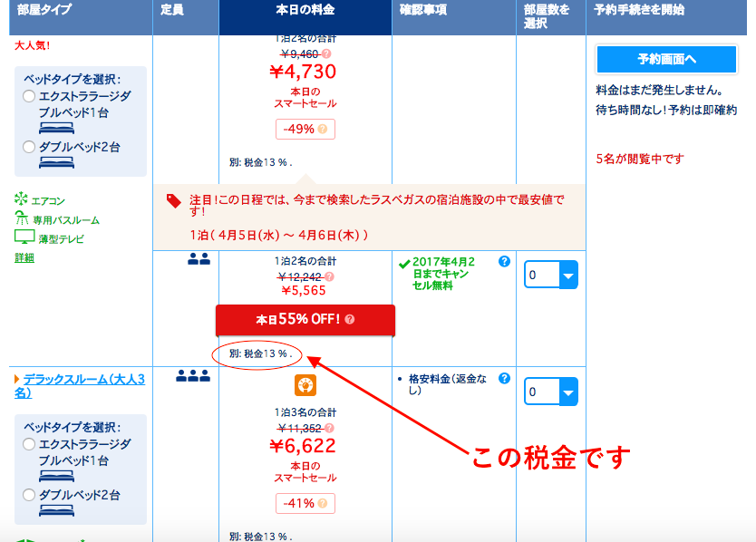This screenshot has height=542, width=756.
Task: Click orange smart deal badge icon
Action: click(305, 386)
